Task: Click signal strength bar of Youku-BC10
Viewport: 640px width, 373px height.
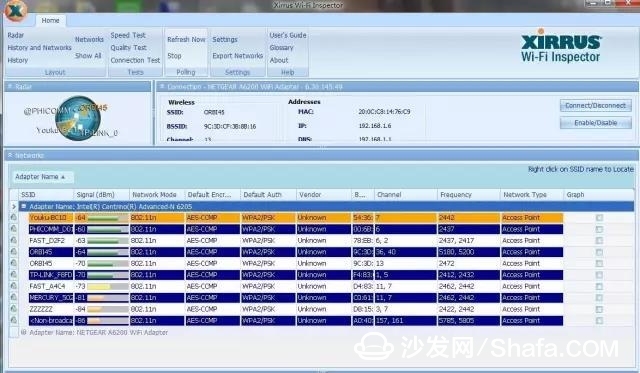Action: click(x=108, y=218)
